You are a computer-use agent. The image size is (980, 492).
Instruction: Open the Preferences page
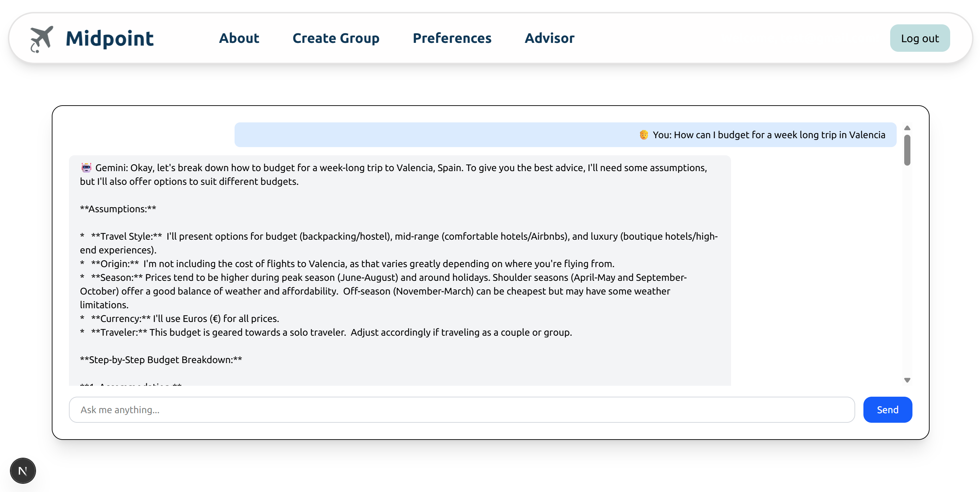[452, 38]
